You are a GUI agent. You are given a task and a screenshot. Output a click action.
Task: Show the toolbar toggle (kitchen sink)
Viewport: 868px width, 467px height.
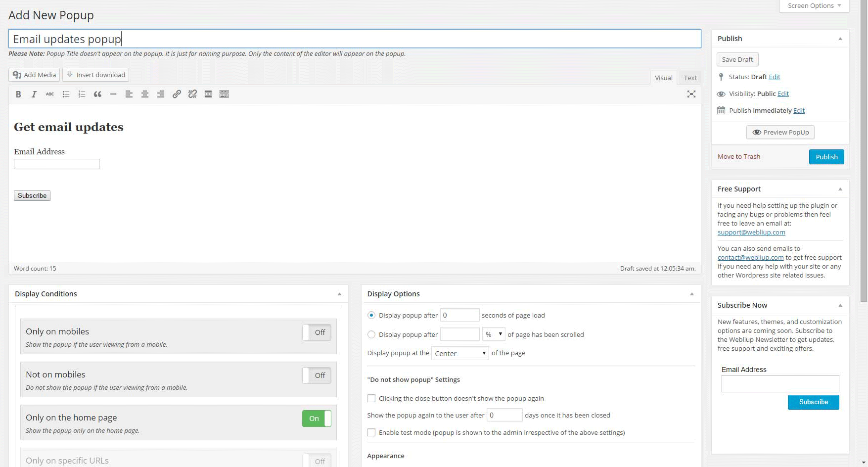pyautogui.click(x=224, y=94)
